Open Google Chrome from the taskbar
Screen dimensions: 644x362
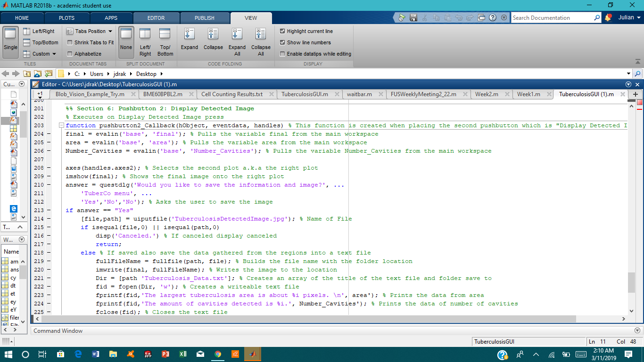pyautogui.click(x=218, y=354)
